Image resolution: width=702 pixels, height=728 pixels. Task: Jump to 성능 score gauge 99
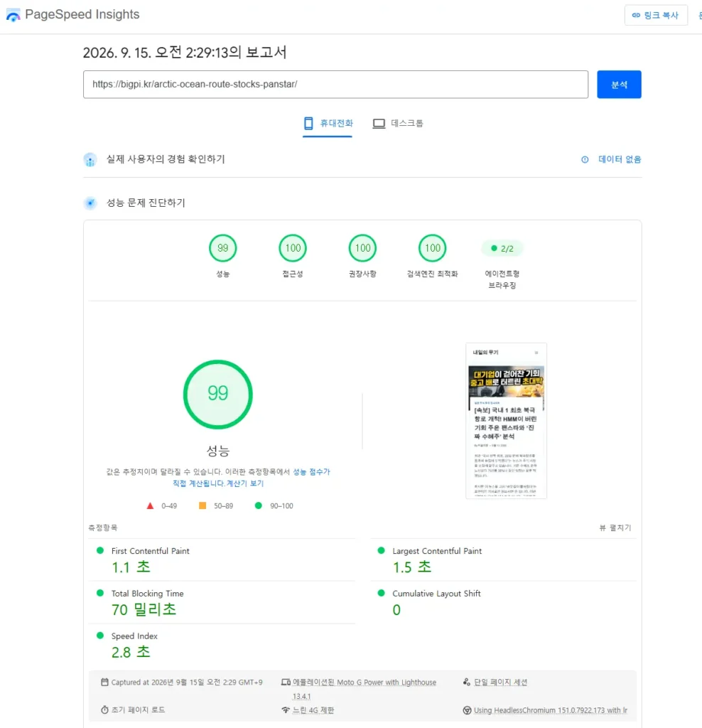click(x=222, y=248)
